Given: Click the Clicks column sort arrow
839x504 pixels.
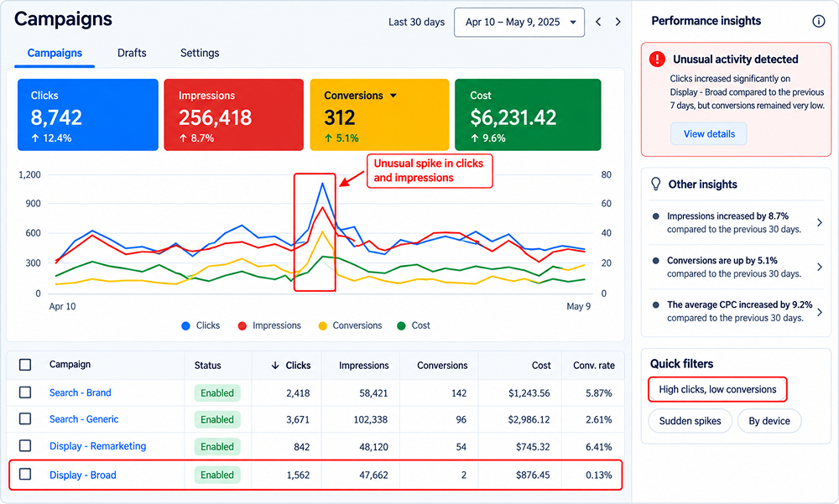Looking at the screenshot, I should [275, 366].
